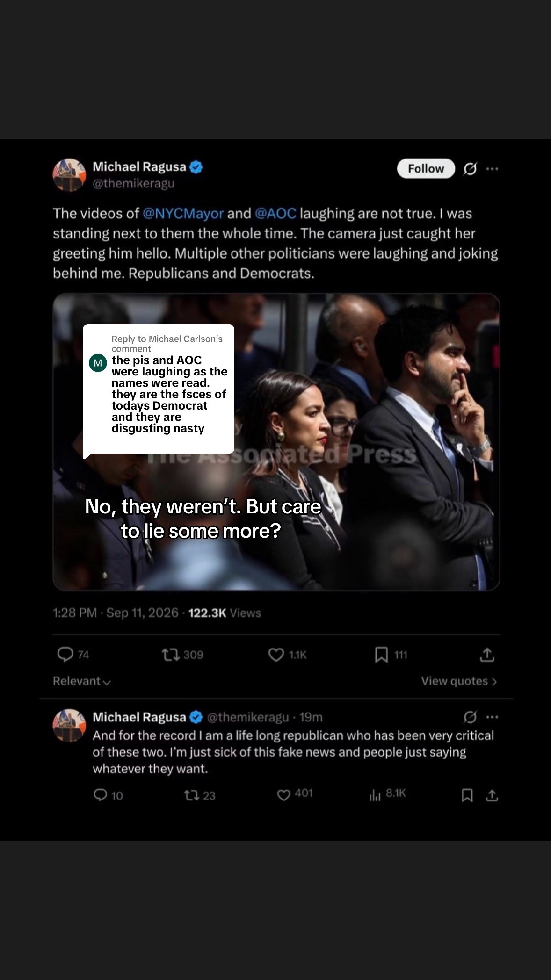The width and height of the screenshot is (551, 980).
Task: Click the Reply to Michael Carlson's comment sticker
Action: [159, 389]
